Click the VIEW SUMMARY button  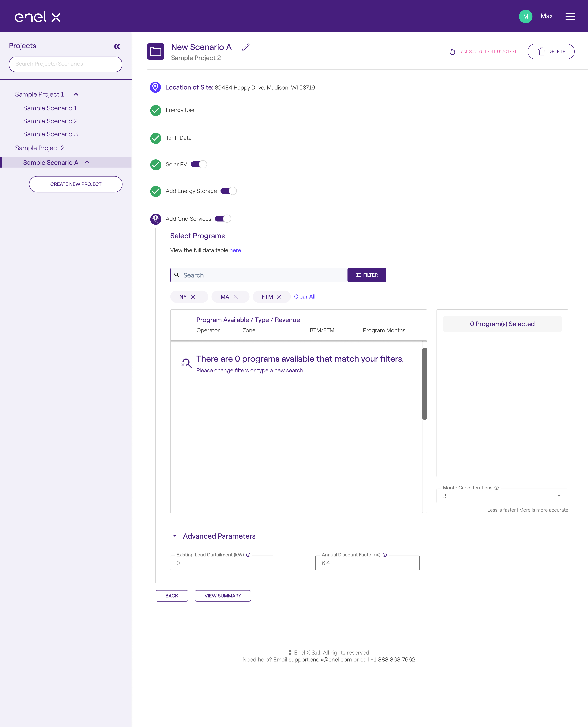click(x=223, y=596)
